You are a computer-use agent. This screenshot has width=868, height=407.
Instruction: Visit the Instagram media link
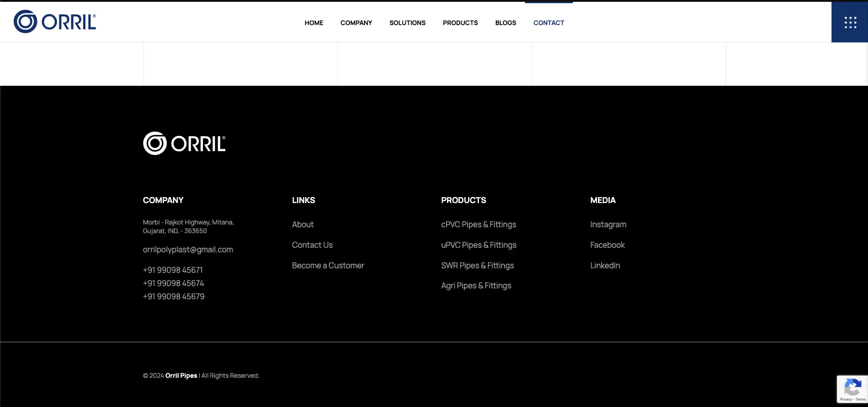click(x=608, y=224)
